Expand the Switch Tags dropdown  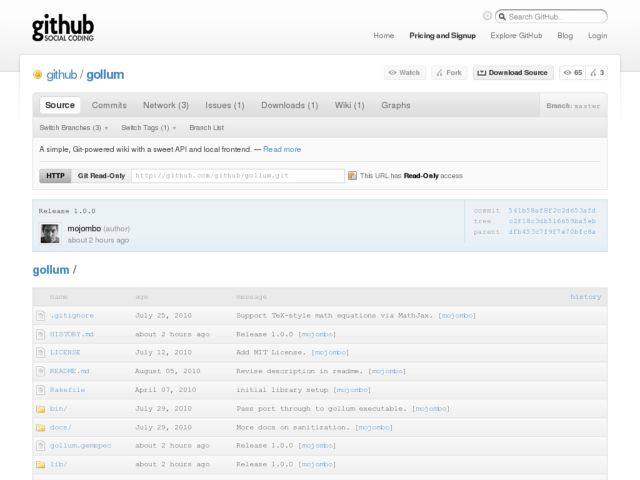[148, 128]
